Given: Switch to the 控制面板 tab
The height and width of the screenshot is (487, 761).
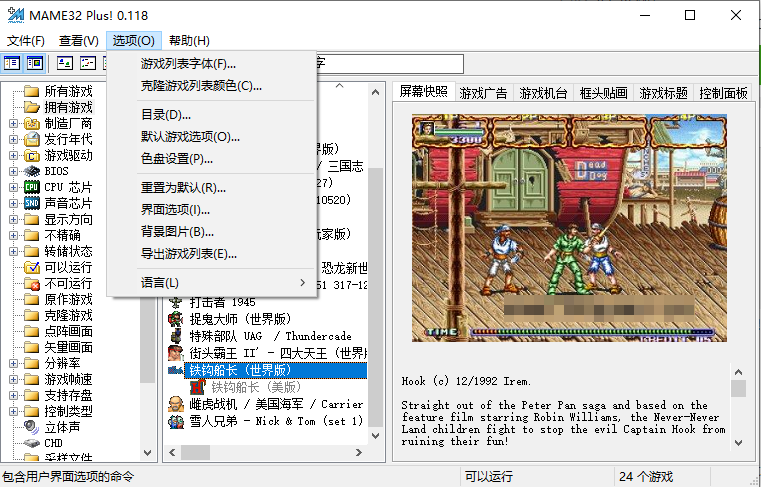Looking at the screenshot, I should (x=723, y=92).
